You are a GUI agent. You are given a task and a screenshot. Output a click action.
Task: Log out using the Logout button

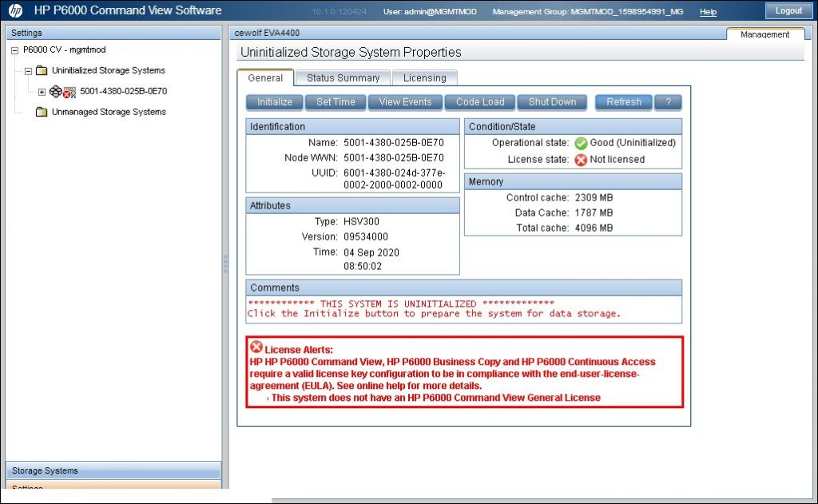(788, 10)
